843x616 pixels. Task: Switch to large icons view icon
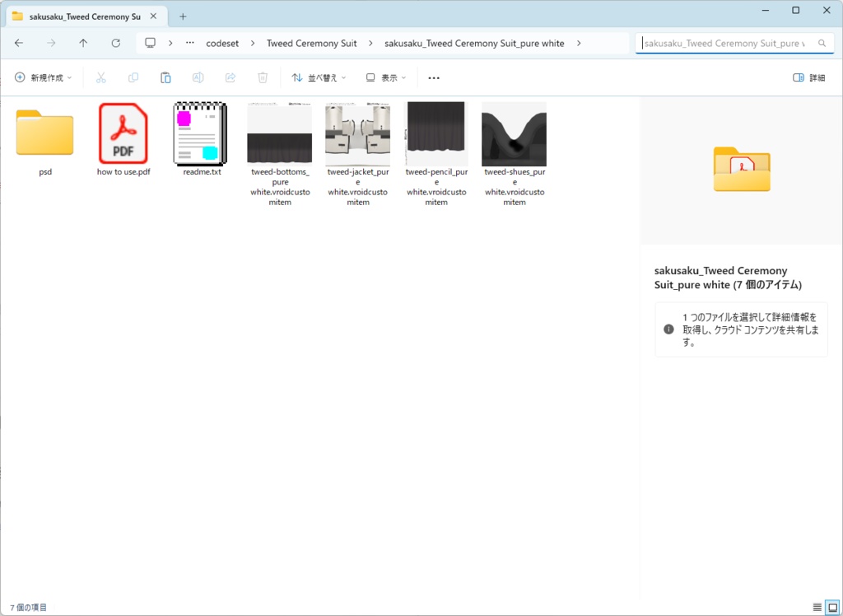(833, 608)
